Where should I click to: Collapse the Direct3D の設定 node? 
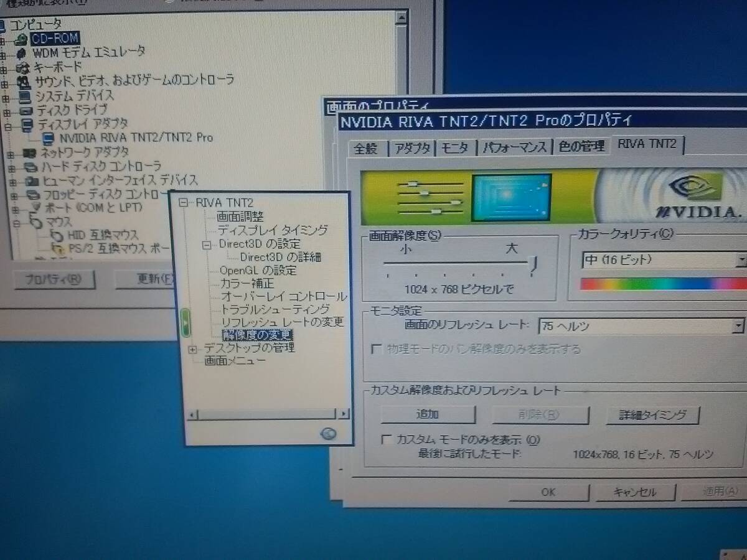click(x=207, y=245)
